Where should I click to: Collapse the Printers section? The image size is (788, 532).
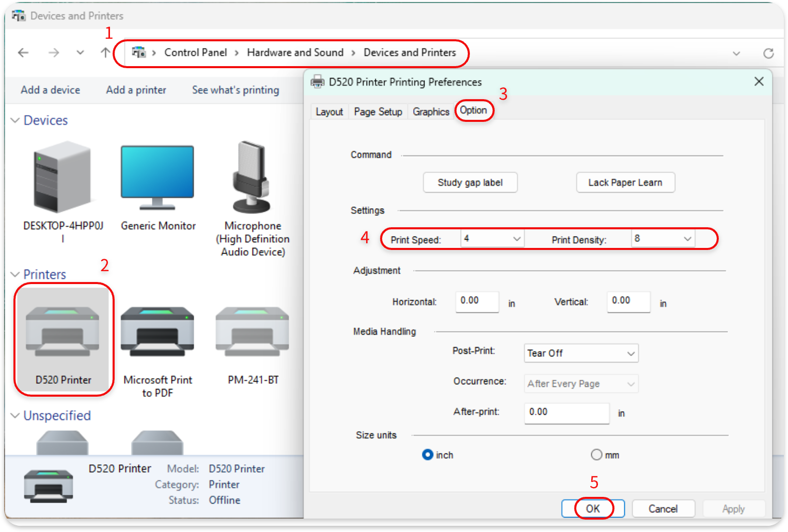pyautogui.click(x=15, y=274)
